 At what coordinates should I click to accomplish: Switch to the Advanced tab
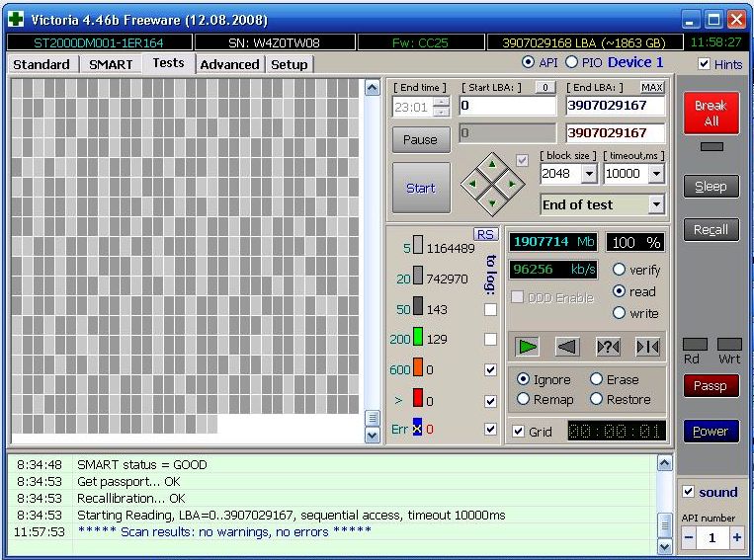230,64
